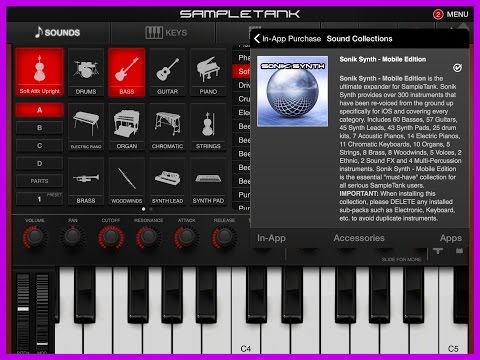
Task: Click the pitch bend wheel strip
Action: click(23, 312)
